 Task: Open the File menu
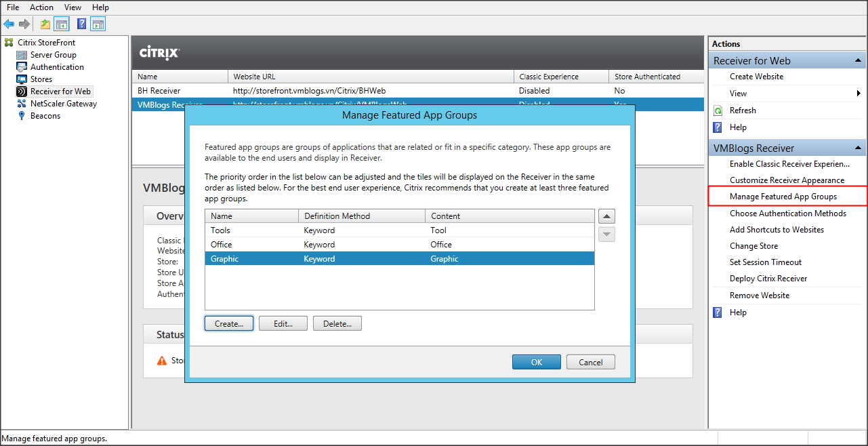(13, 7)
